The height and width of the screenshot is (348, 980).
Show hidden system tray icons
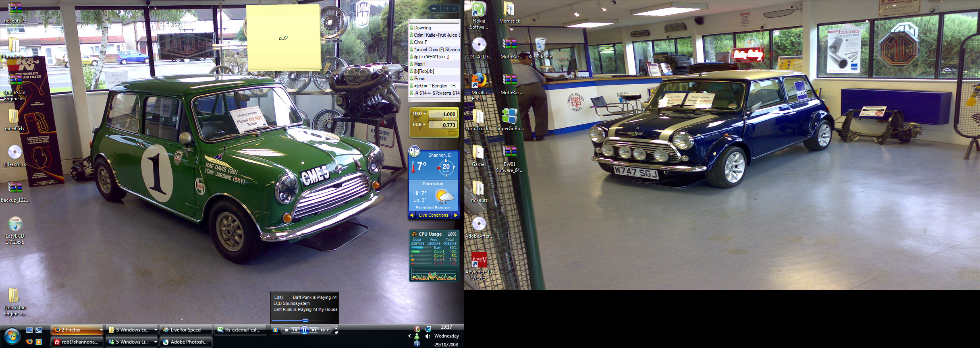409,336
